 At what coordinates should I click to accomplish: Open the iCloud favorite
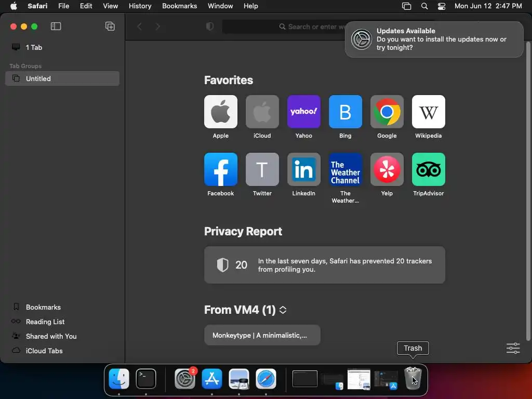(x=262, y=112)
